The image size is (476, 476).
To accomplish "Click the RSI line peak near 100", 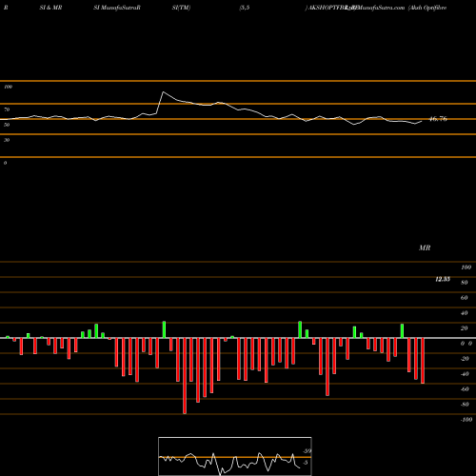I will click(x=163, y=92).
